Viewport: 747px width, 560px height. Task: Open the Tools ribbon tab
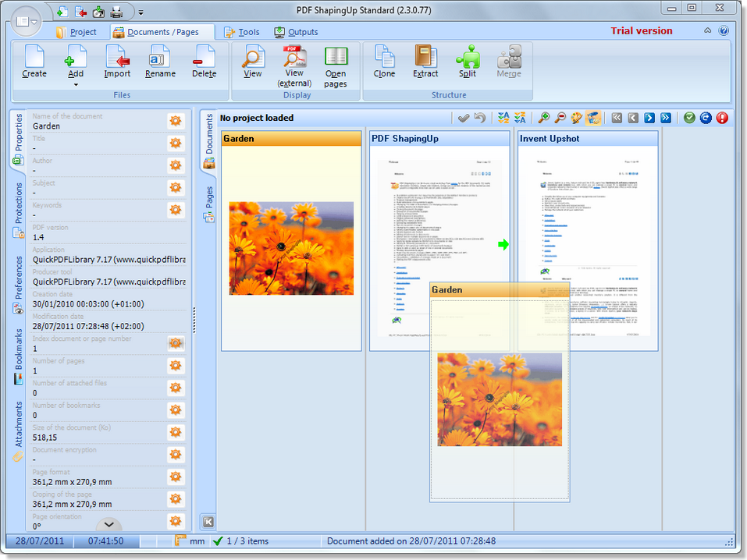pyautogui.click(x=242, y=32)
